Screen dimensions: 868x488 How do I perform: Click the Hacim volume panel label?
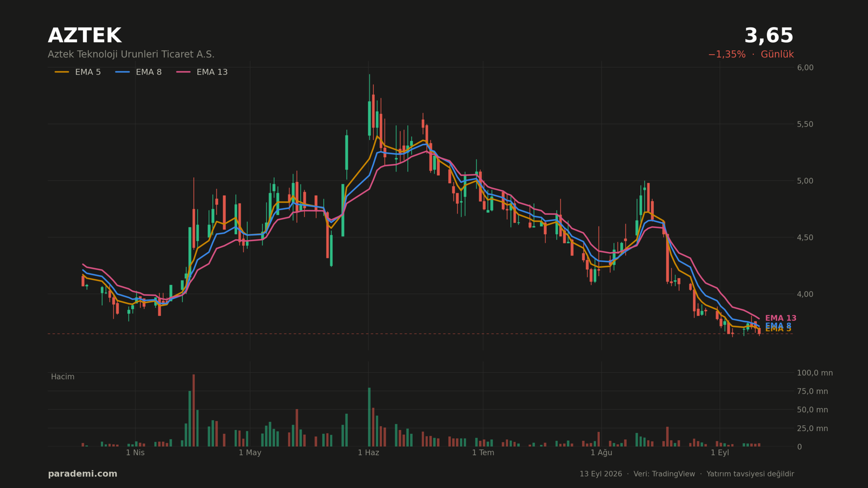pyautogui.click(x=62, y=377)
